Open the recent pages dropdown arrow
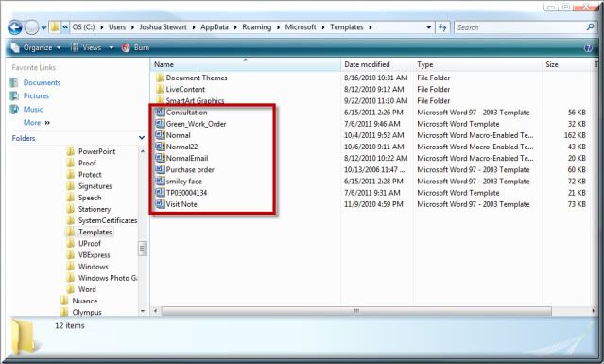Screen dimensions: 604x364 click(x=43, y=27)
